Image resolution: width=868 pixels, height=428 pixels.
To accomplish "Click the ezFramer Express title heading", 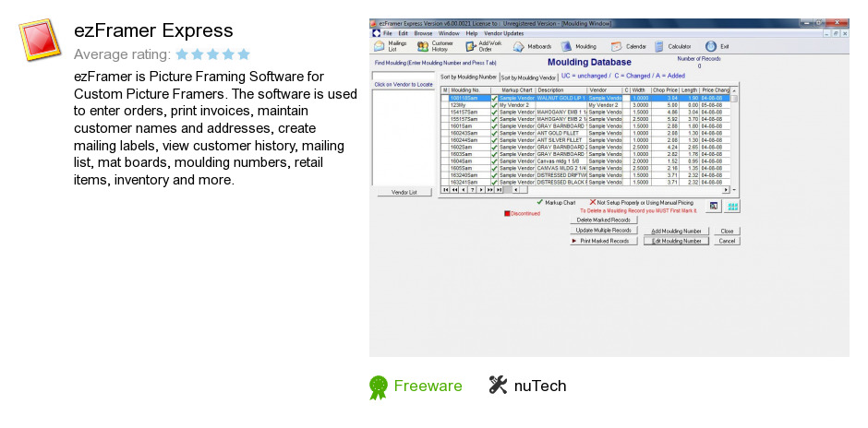I will [x=153, y=30].
